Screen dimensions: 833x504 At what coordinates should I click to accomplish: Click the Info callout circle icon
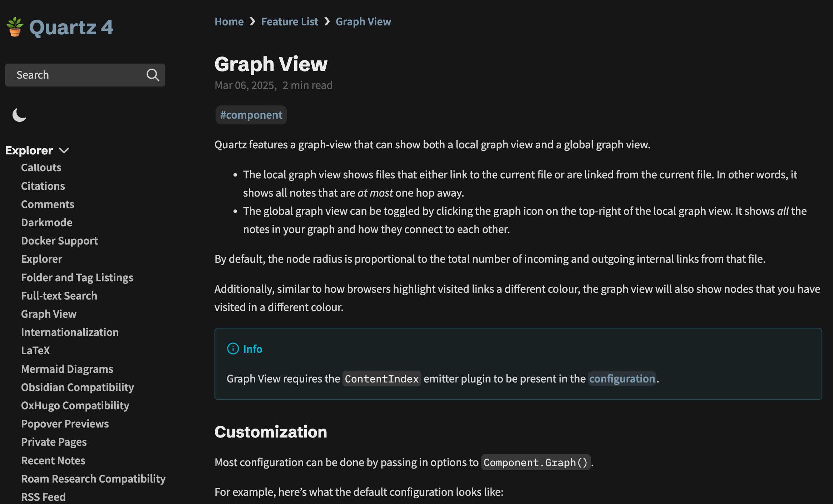(x=233, y=349)
